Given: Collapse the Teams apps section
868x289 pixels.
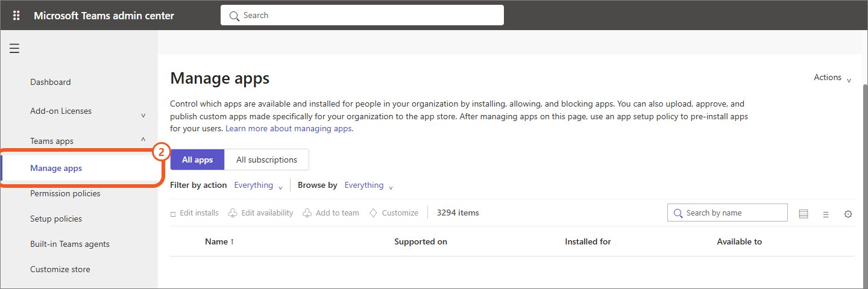Looking at the screenshot, I should click(x=143, y=139).
